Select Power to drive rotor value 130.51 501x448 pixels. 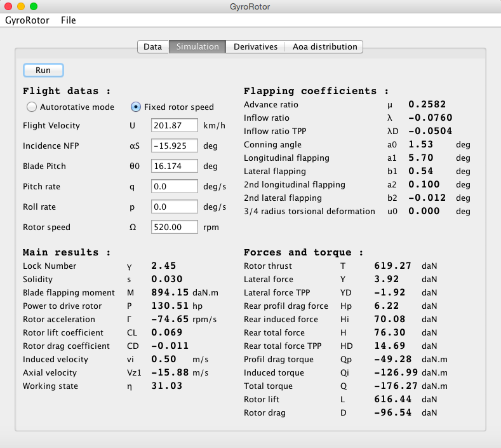(x=170, y=306)
